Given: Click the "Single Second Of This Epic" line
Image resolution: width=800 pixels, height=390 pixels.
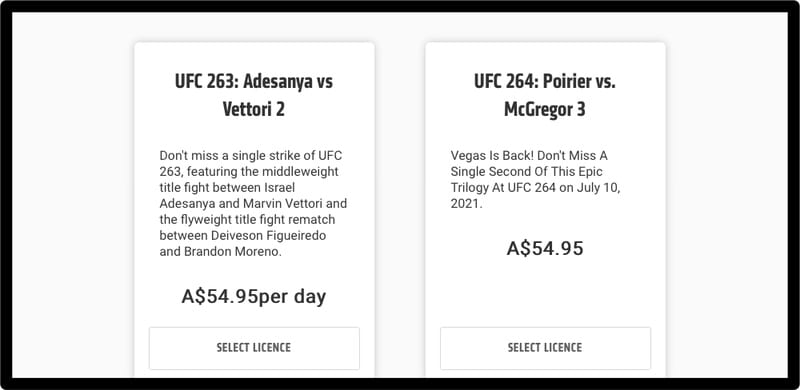Looking at the screenshot, I should click(x=527, y=171).
